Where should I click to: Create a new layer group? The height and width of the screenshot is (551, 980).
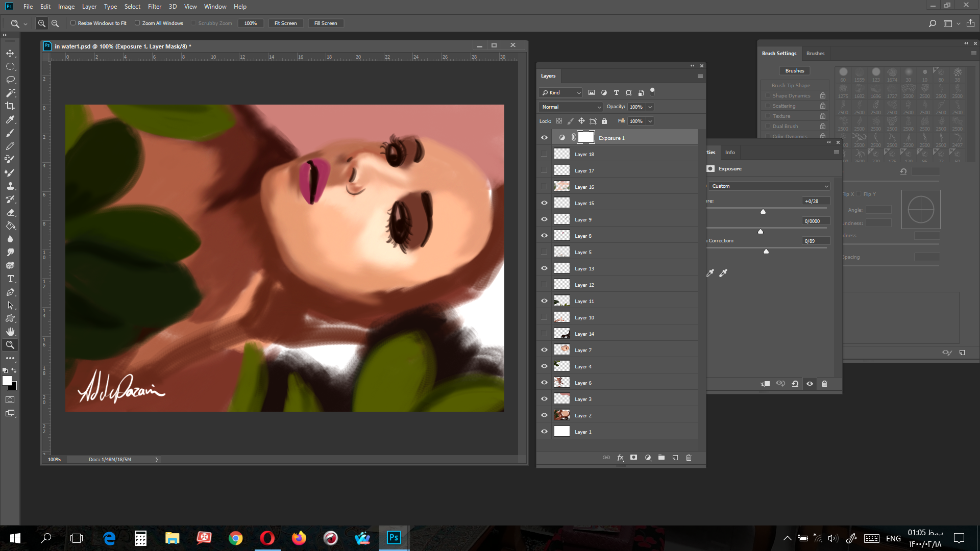point(661,458)
